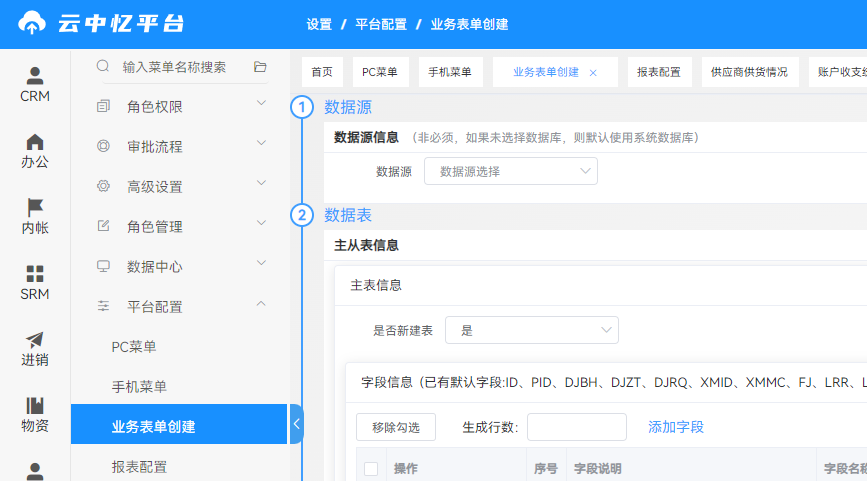Click the 移除勾选 button
This screenshot has width=867, height=481.
coord(396,427)
